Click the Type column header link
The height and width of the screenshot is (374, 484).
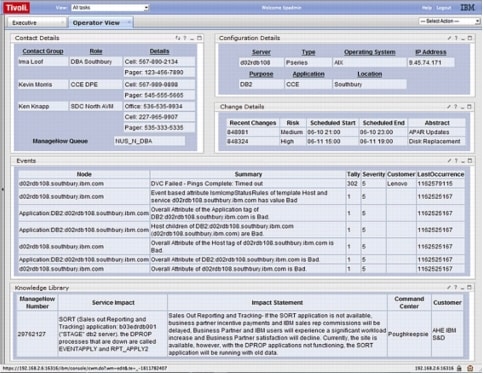point(308,52)
